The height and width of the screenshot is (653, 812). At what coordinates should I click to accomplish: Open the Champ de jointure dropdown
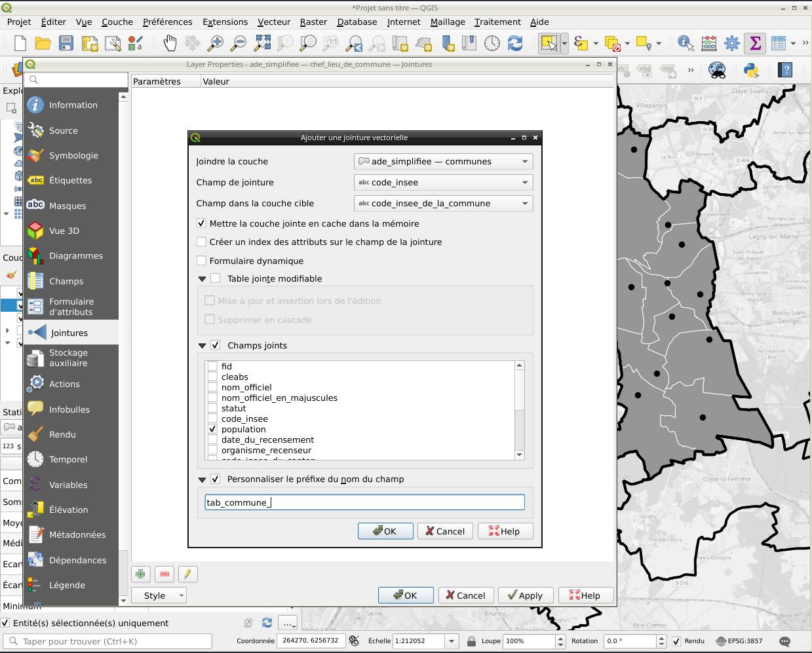(x=443, y=182)
